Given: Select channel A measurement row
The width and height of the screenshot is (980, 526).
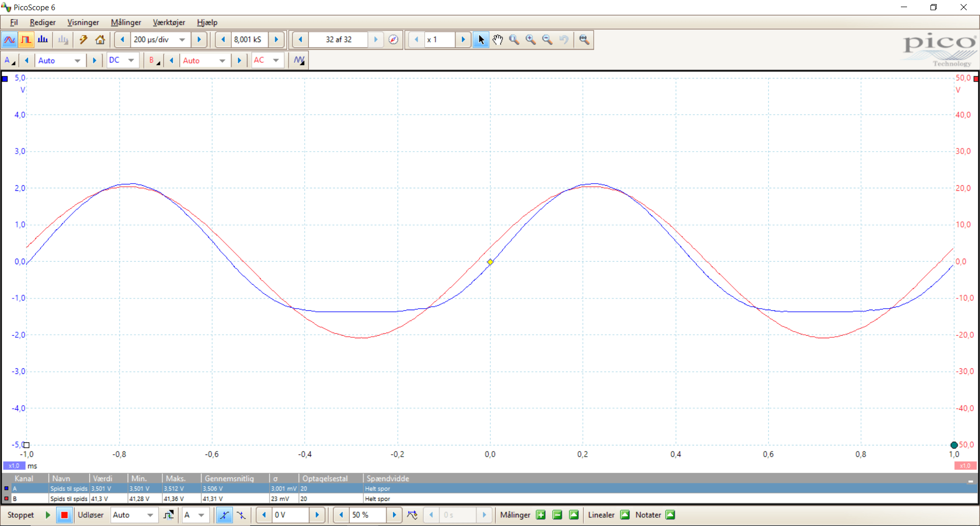Looking at the screenshot, I should click(x=489, y=489).
